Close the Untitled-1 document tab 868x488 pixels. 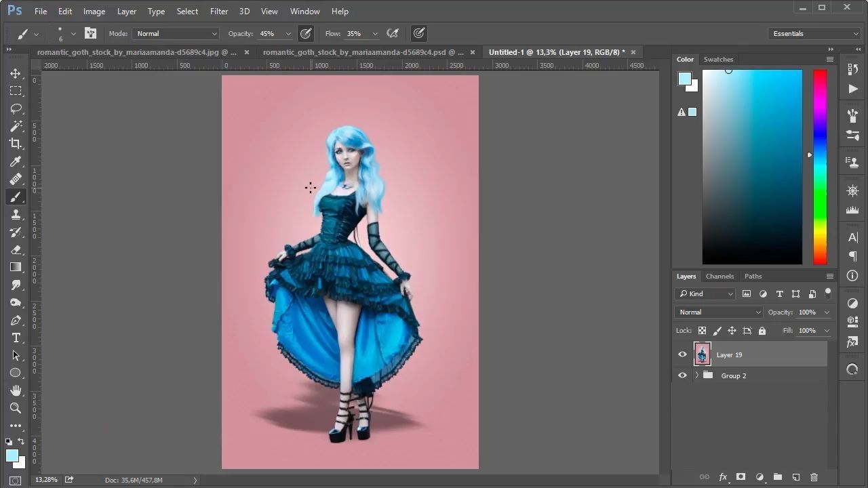click(633, 52)
